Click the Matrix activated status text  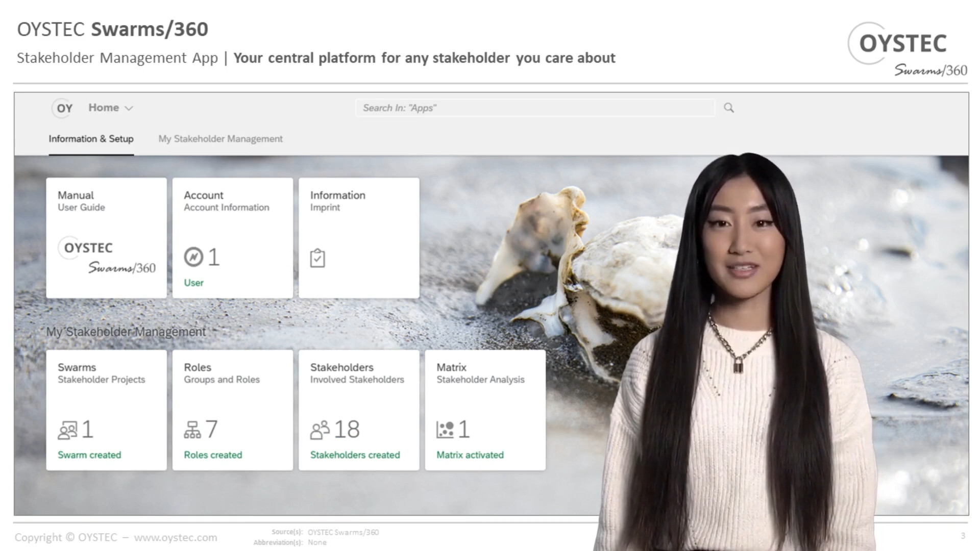(x=470, y=455)
